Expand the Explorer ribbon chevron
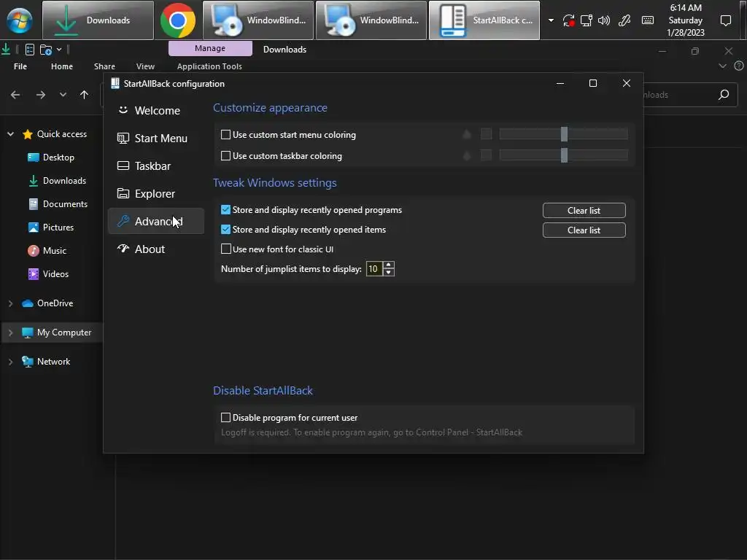747x560 pixels. (x=723, y=66)
